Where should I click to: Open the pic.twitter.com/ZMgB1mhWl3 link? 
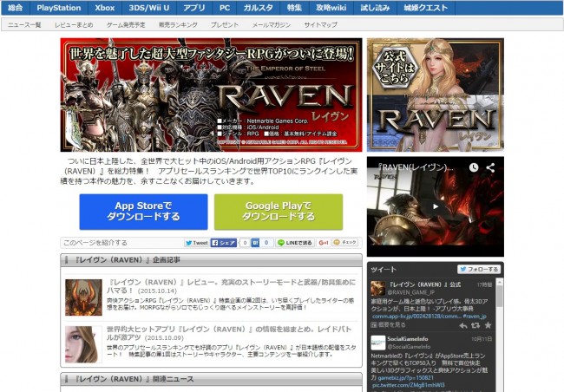point(409,385)
